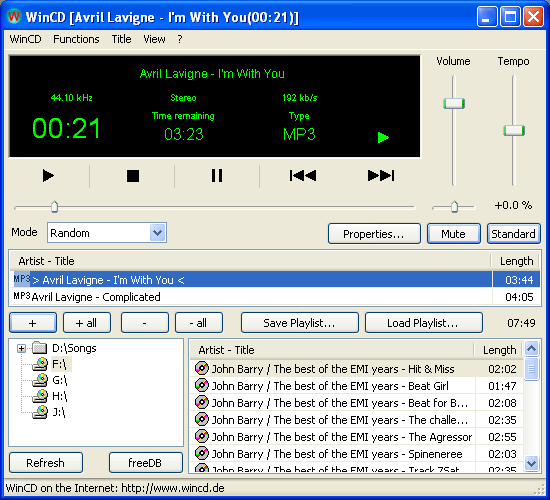The width and height of the screenshot is (550, 500).
Task: Select the F:\ CD drive icon
Action: 40,364
